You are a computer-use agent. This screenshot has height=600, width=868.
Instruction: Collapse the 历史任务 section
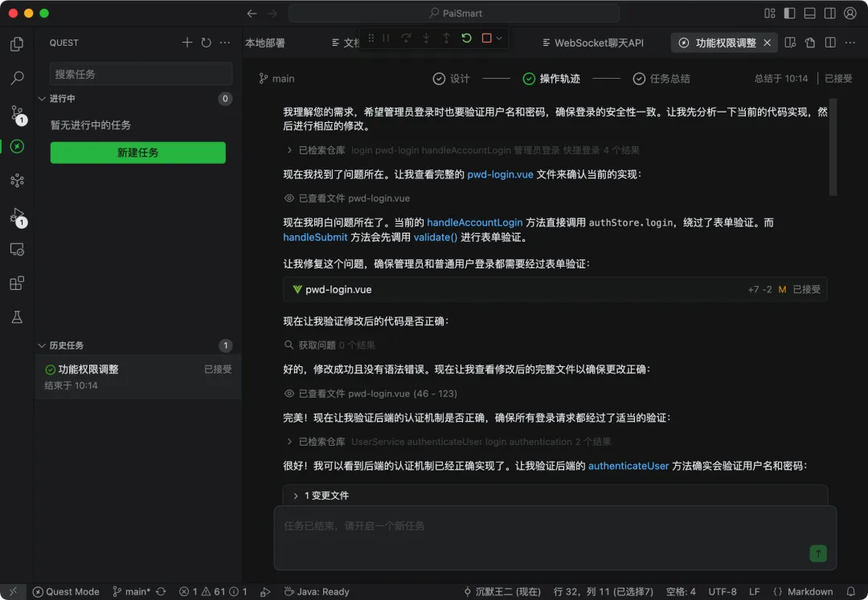[42, 345]
